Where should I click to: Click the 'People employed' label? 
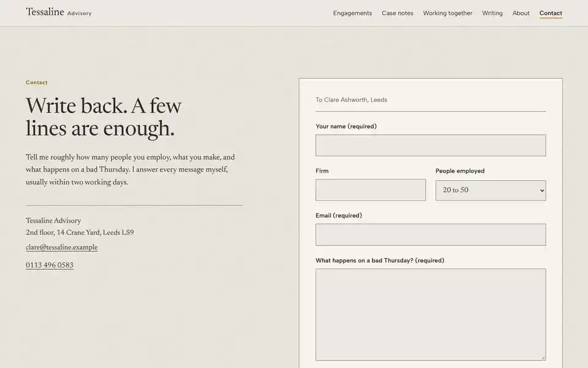point(460,171)
